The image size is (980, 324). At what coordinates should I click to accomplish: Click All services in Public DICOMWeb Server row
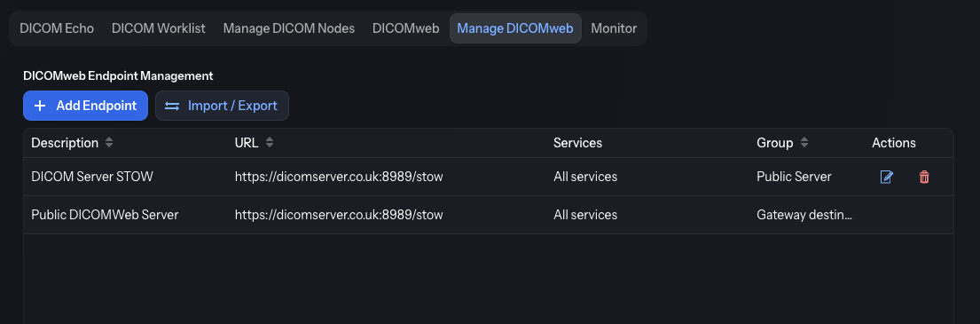tap(585, 215)
